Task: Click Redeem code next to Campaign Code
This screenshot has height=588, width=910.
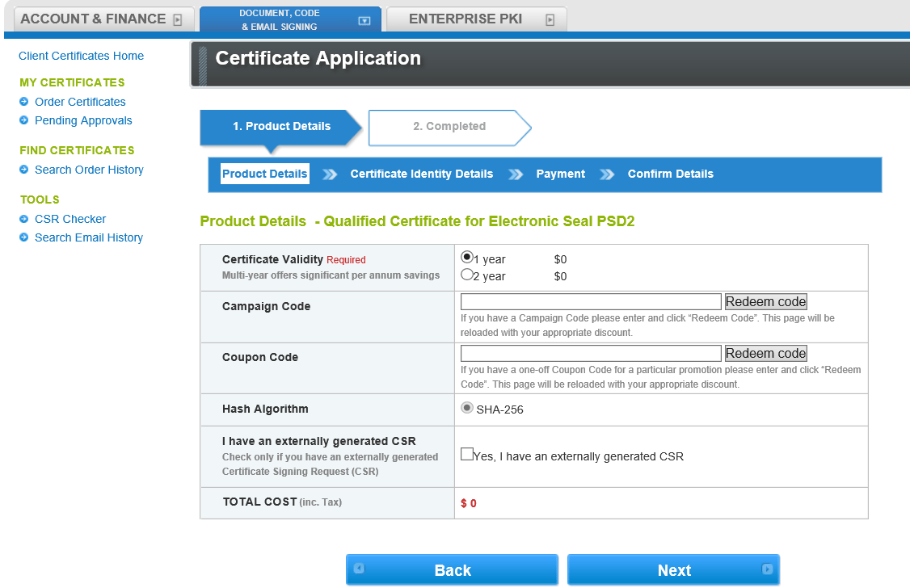Action: (x=765, y=301)
